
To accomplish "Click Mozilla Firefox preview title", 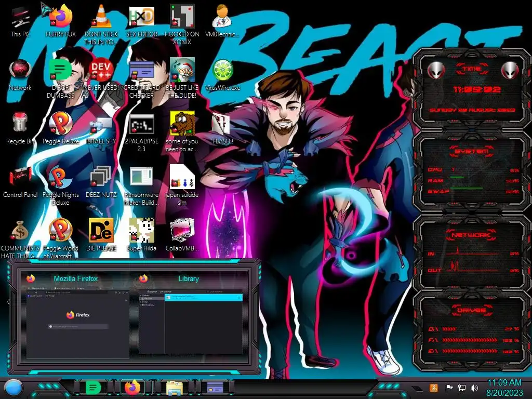I will (76, 278).
